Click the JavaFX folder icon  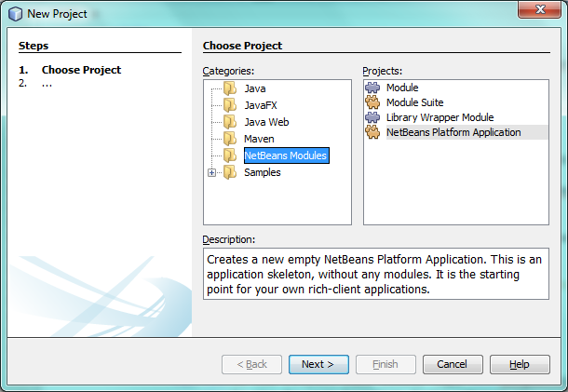(x=230, y=105)
